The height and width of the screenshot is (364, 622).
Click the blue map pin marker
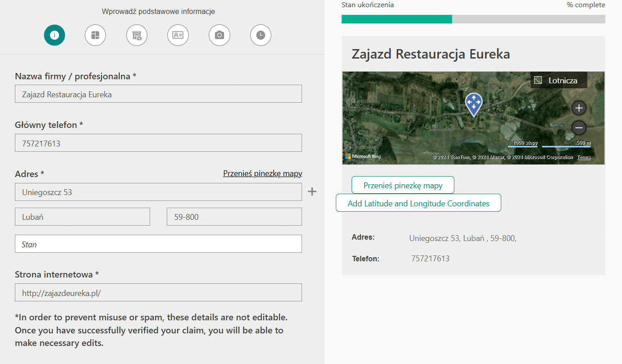pyautogui.click(x=473, y=105)
